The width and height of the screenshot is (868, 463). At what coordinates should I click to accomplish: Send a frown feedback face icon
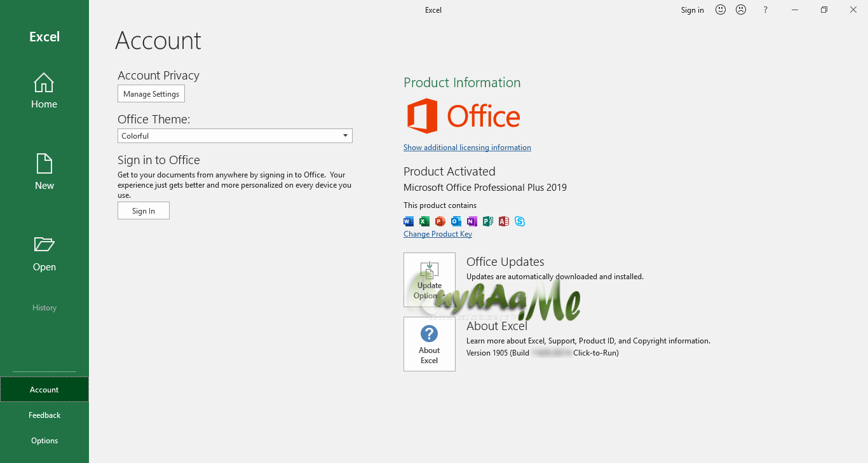(x=741, y=10)
